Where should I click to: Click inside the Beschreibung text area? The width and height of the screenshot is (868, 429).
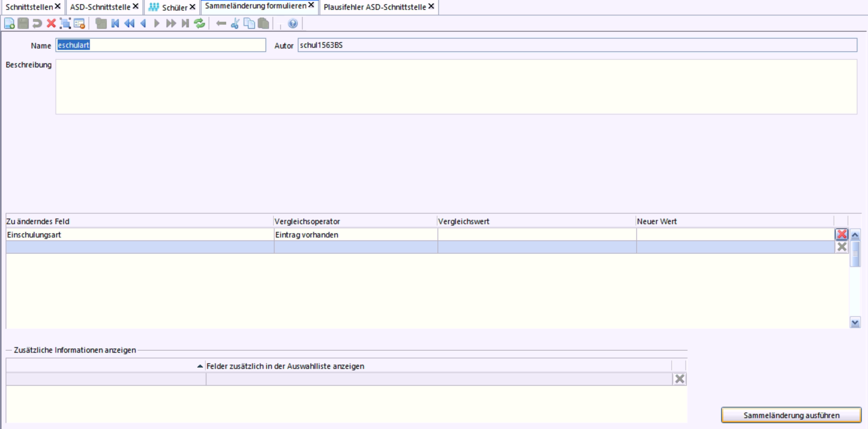[456, 86]
